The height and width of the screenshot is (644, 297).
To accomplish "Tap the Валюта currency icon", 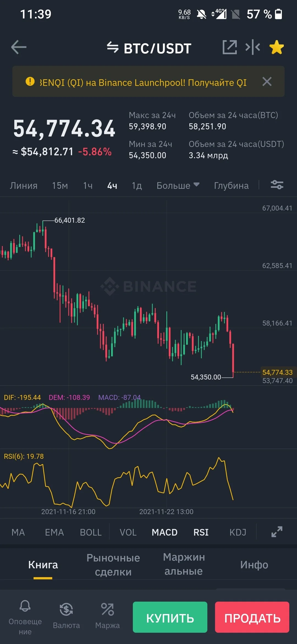I will (x=66, y=609).
